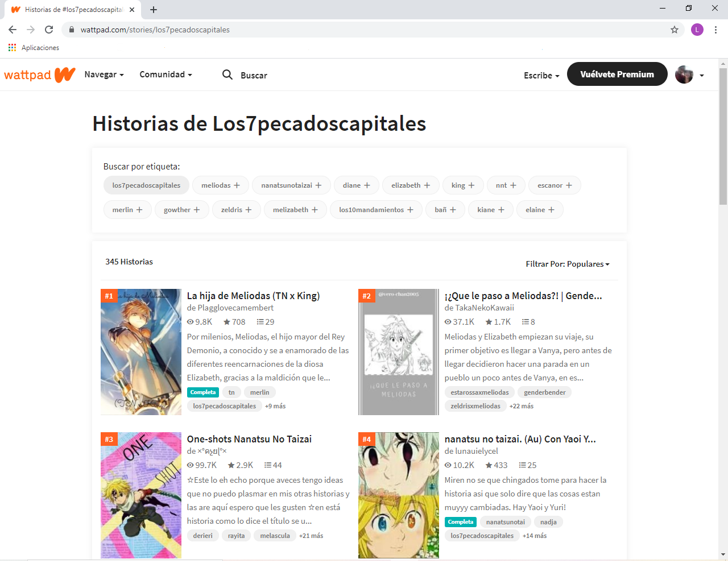This screenshot has width=728, height=563.
Task: Click the Vuélvete Premium button
Action: point(617,74)
